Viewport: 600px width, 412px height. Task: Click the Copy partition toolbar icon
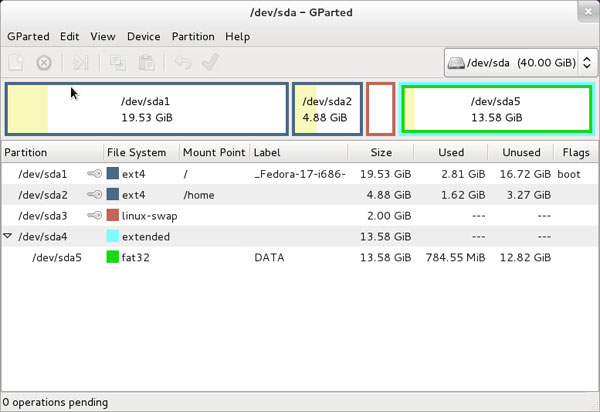pyautogui.click(x=118, y=62)
